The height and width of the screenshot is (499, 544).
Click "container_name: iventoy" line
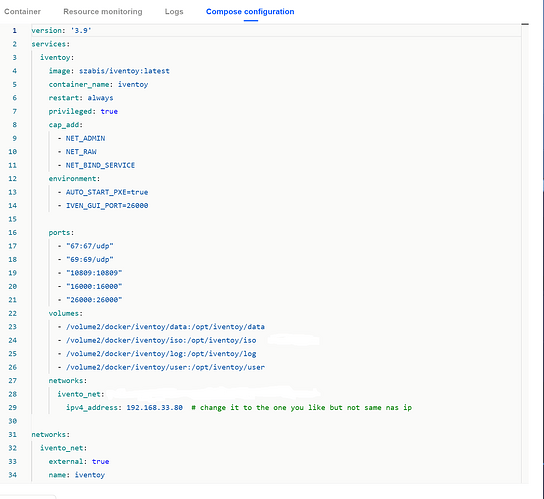coord(98,84)
